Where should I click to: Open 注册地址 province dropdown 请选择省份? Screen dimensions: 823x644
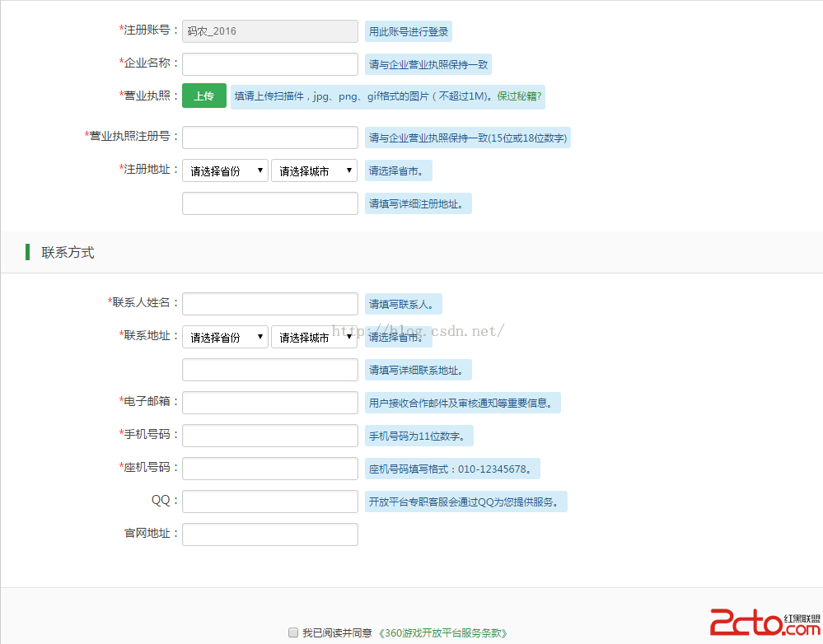coord(225,170)
